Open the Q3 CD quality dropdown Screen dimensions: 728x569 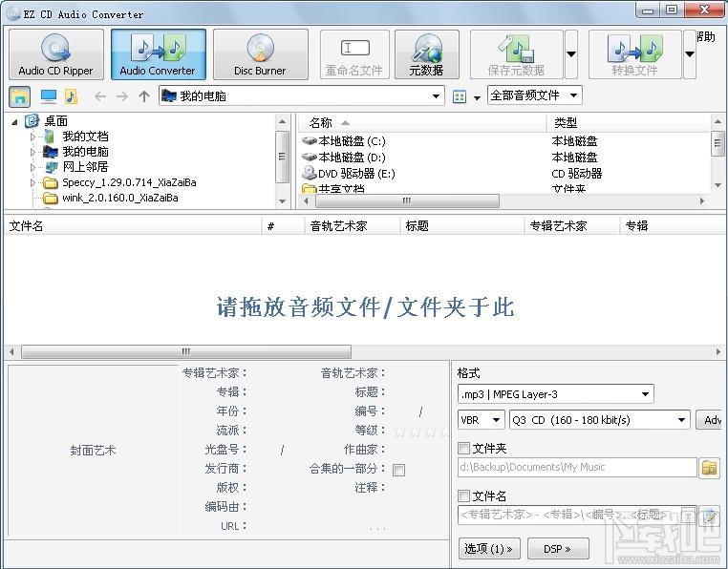pyautogui.click(x=600, y=420)
